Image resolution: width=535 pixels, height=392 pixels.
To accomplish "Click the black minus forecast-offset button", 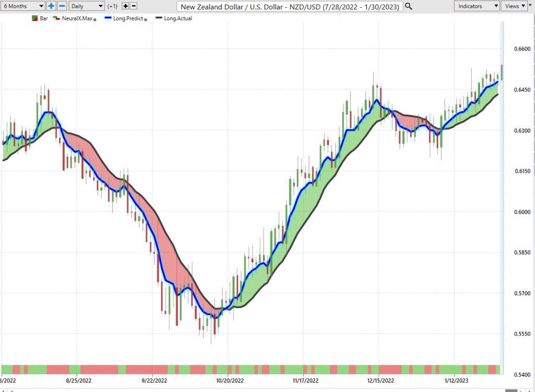I will click(x=134, y=6).
